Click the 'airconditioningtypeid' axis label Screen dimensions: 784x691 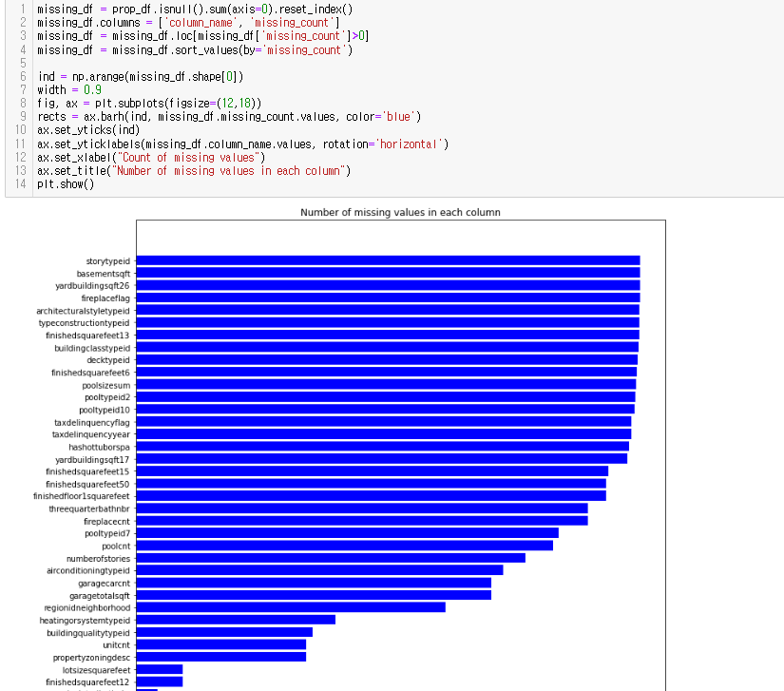point(88,571)
